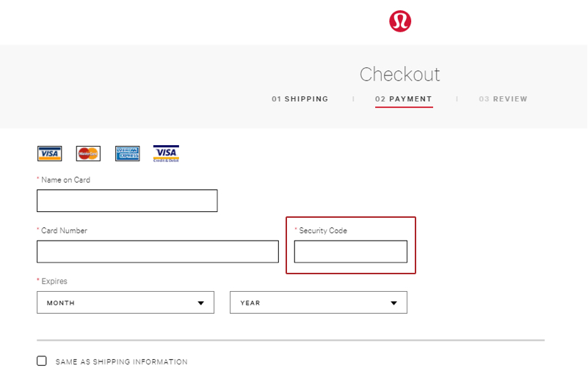
Task: Click the Visa Credit & Debit icon
Action: (166, 153)
